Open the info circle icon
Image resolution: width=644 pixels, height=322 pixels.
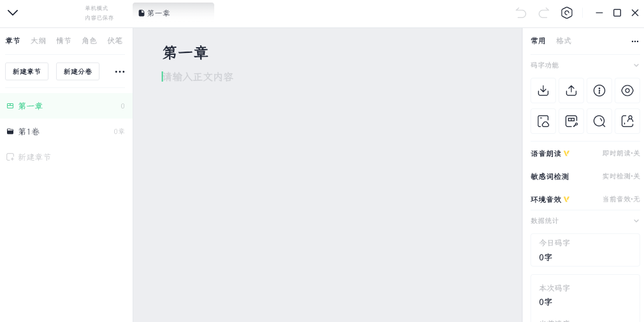coord(599,91)
